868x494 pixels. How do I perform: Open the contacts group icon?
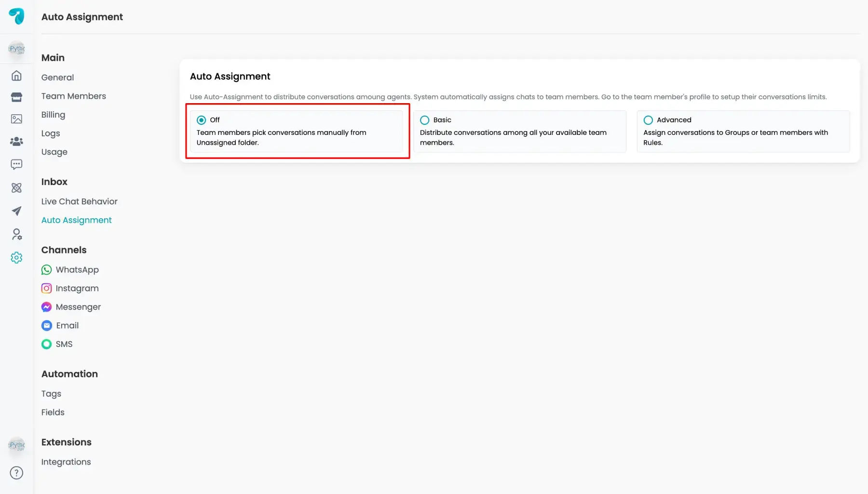[x=16, y=141]
